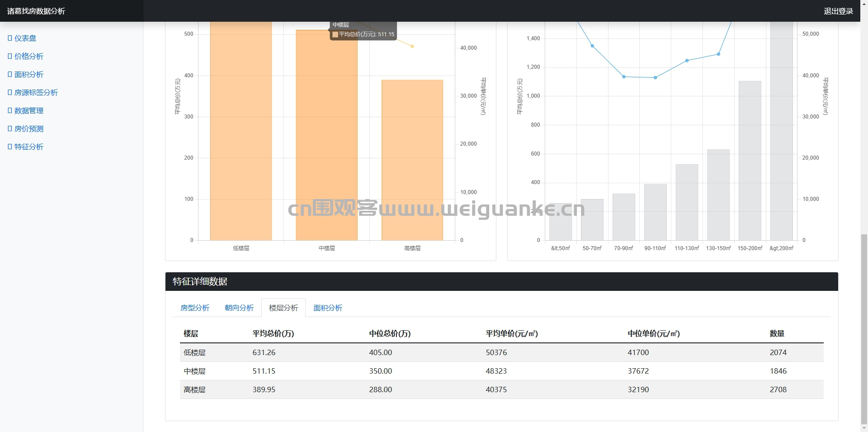This screenshot has height=432, width=868.
Task: Click the 150-200㎡ gray bar
Action: (750, 161)
